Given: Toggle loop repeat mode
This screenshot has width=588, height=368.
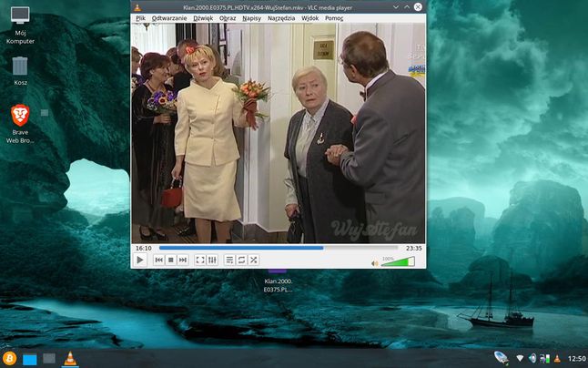Looking at the screenshot, I should tap(241, 260).
